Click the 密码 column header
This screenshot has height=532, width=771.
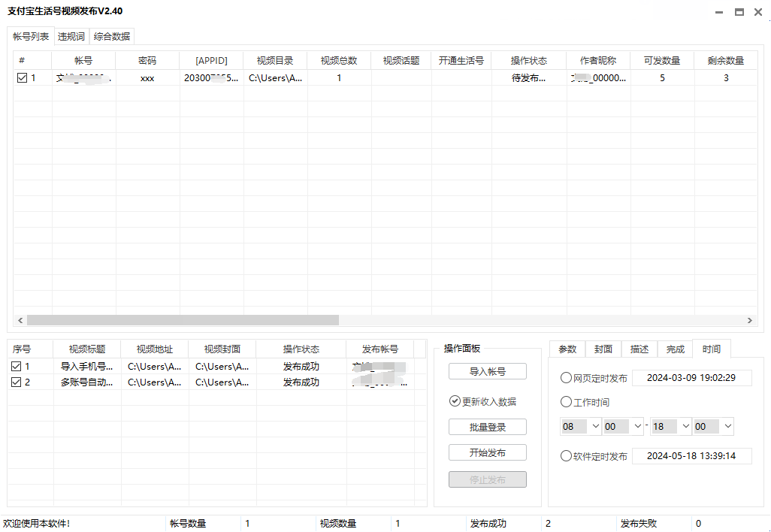147,60
